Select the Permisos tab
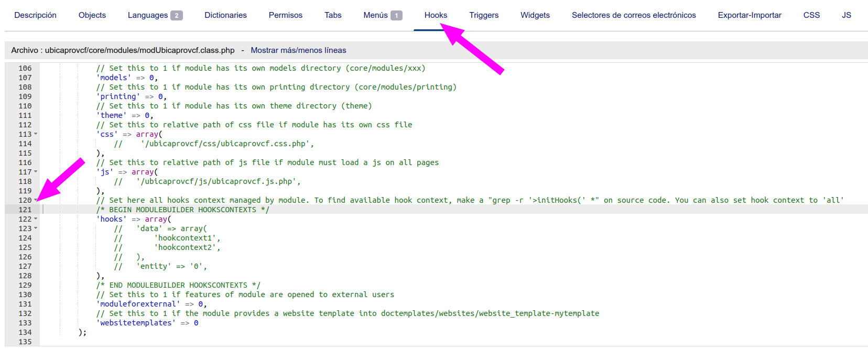The height and width of the screenshot is (349, 868). click(x=285, y=15)
